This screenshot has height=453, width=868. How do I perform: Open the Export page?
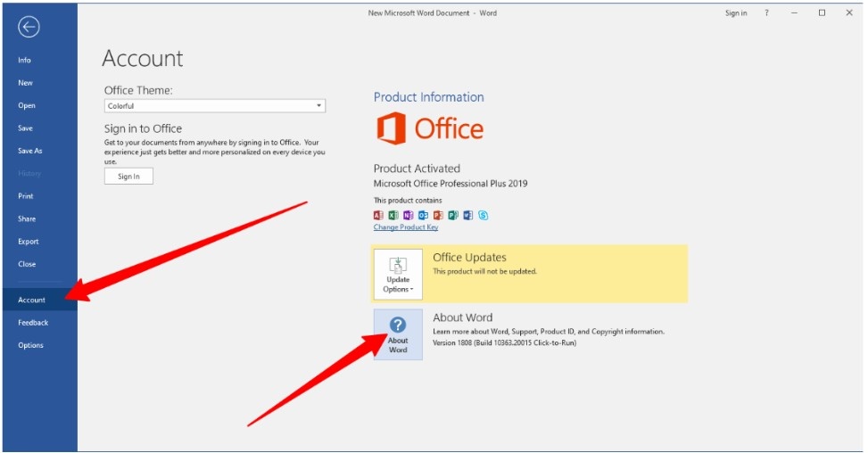(x=29, y=241)
